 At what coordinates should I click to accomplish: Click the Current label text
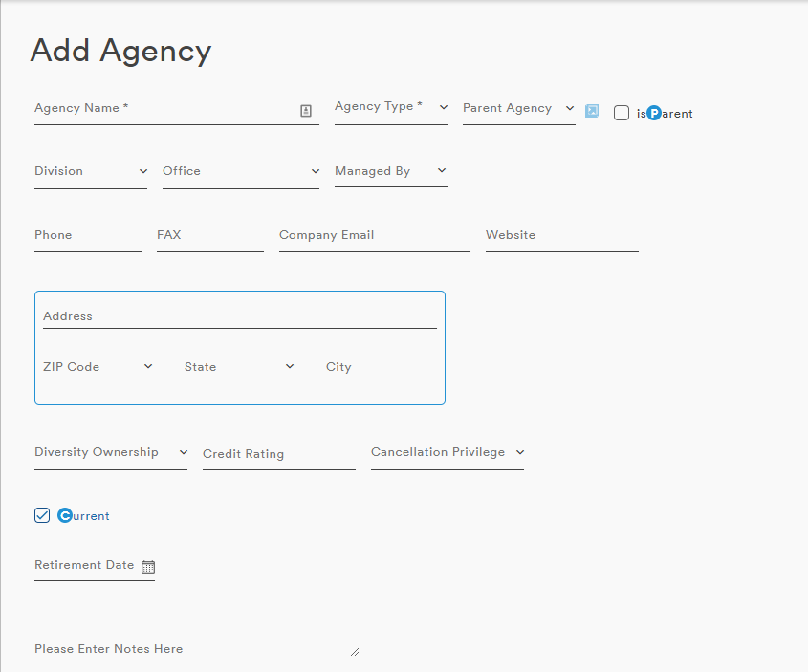click(83, 515)
